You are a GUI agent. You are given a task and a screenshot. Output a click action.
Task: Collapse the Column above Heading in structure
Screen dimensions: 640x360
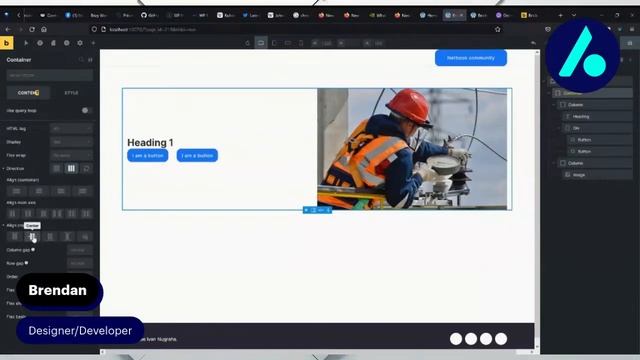point(554,105)
